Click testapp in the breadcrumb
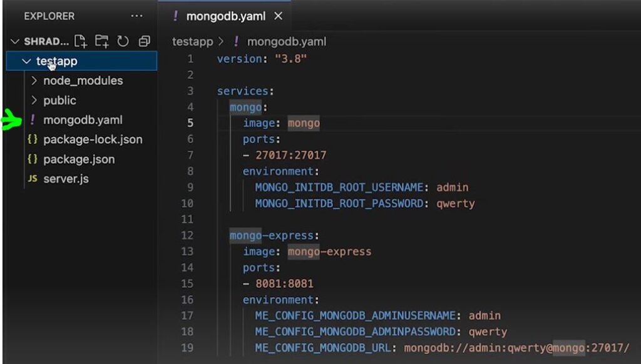The width and height of the screenshot is (641, 364). [x=193, y=42]
